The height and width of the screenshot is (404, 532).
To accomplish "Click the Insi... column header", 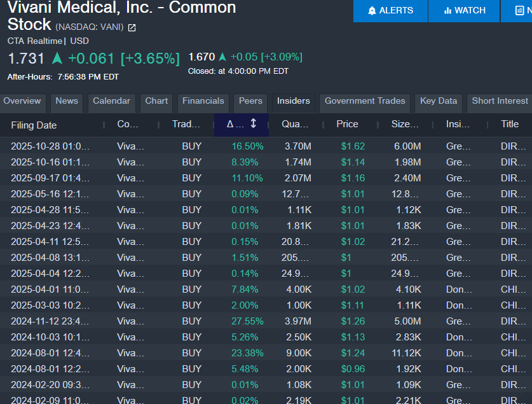I will (458, 124).
